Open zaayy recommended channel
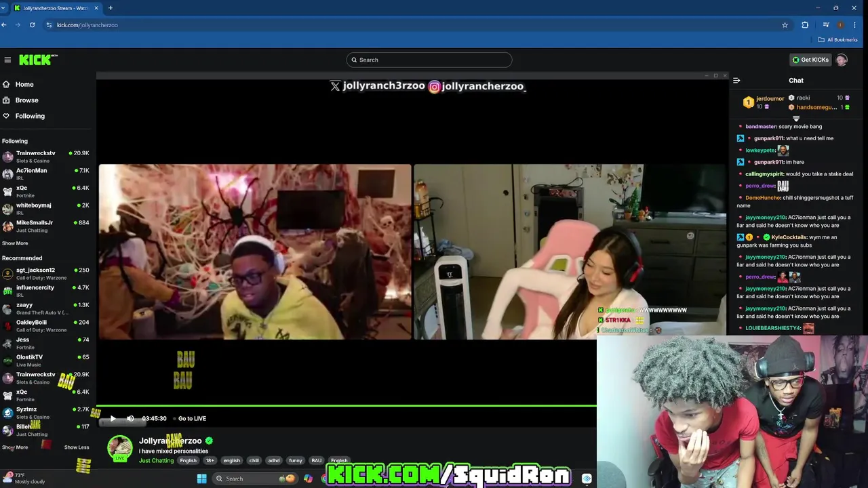The width and height of the screenshot is (868, 488). click(46, 308)
